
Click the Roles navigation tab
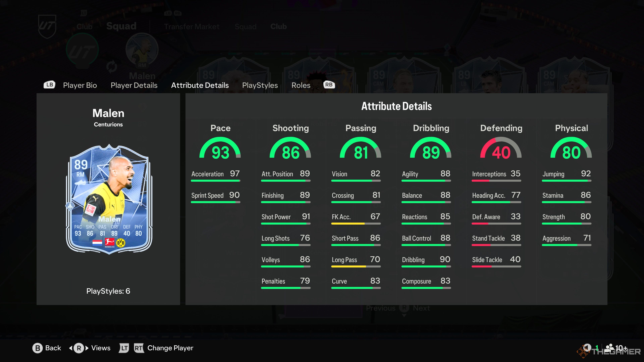[x=300, y=85]
